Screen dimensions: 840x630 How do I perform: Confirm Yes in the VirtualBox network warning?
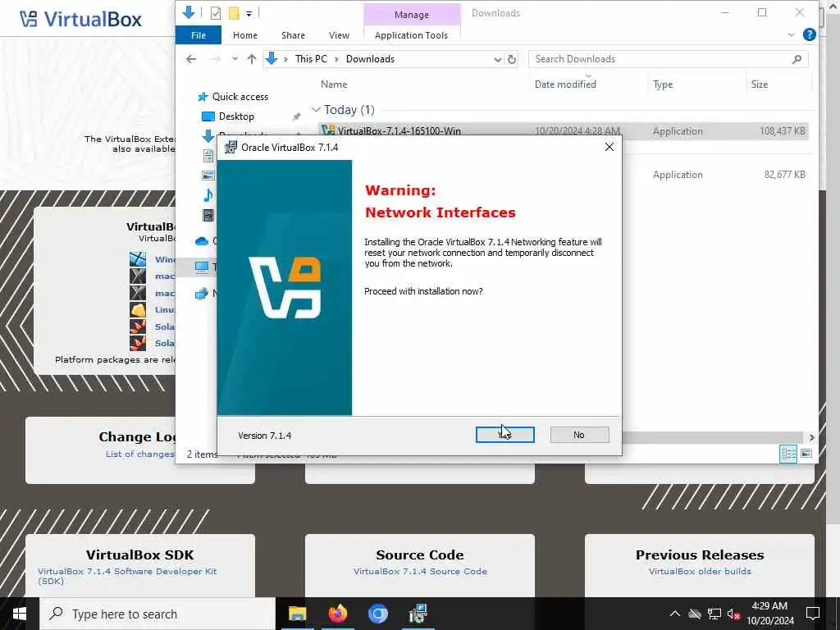504,435
